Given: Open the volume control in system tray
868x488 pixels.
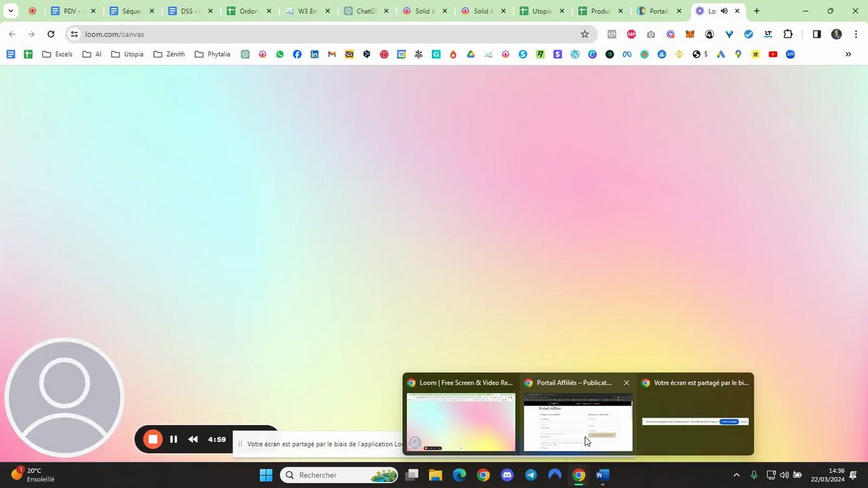Looking at the screenshot, I should pos(785,475).
